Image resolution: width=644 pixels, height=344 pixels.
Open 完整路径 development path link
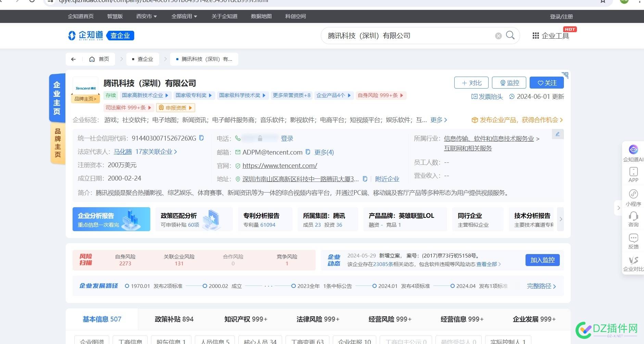[x=541, y=286]
